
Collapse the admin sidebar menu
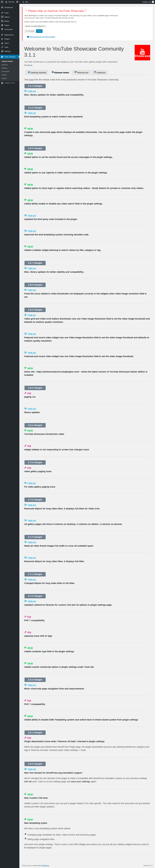tap(8, 83)
